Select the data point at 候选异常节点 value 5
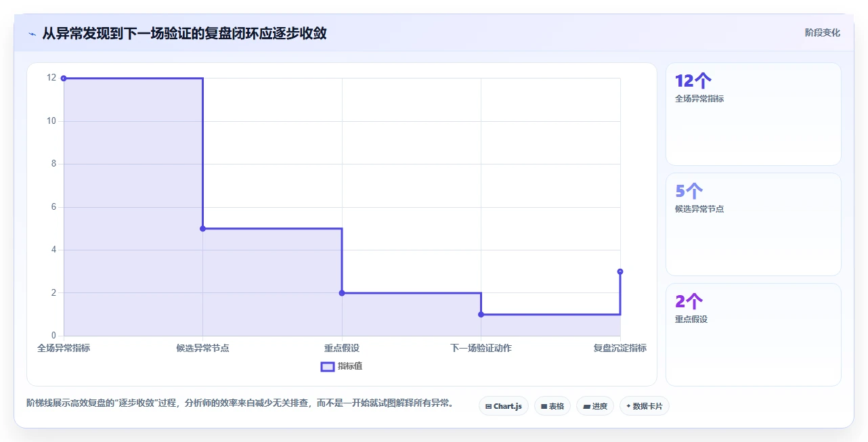The image size is (868, 442). pyautogui.click(x=202, y=229)
